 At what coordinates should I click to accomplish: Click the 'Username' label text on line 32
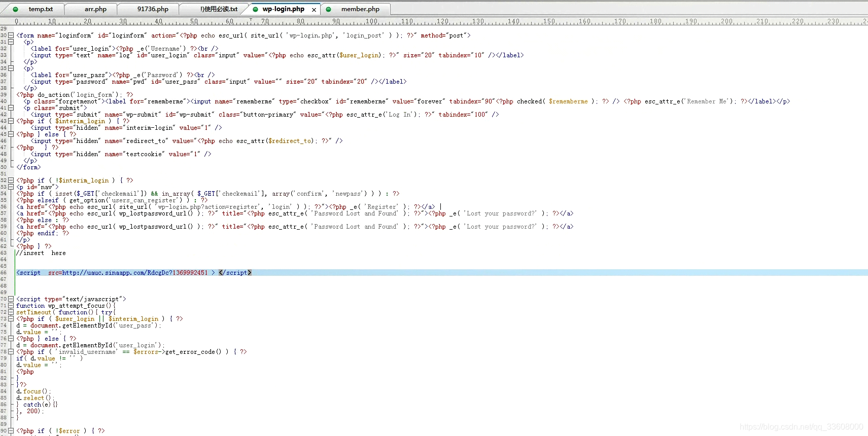click(x=165, y=49)
